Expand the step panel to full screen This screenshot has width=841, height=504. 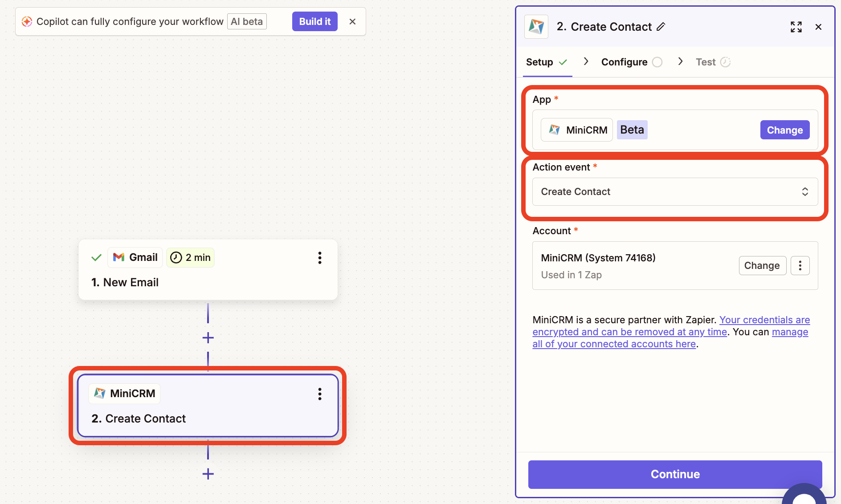pos(796,27)
